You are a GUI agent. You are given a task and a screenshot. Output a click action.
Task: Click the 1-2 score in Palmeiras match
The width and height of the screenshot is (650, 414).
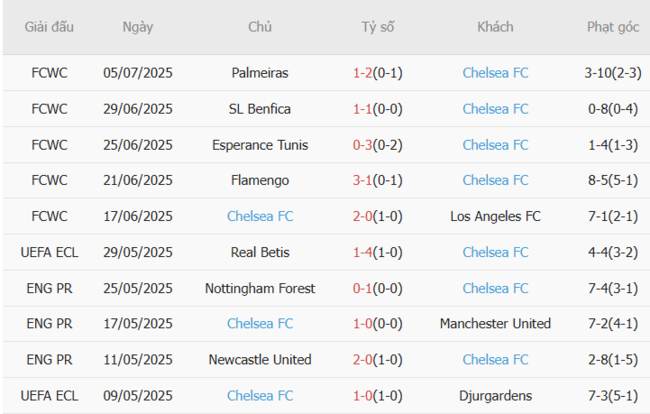point(363,73)
